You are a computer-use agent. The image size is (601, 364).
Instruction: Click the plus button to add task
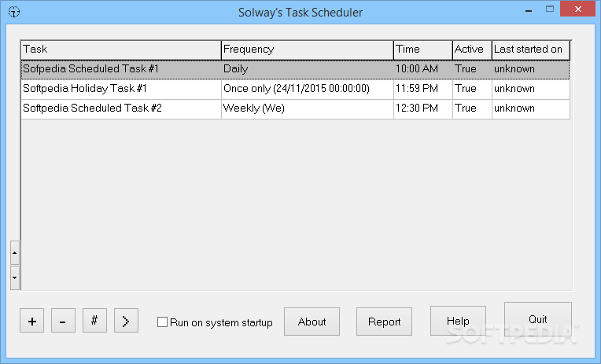click(31, 320)
